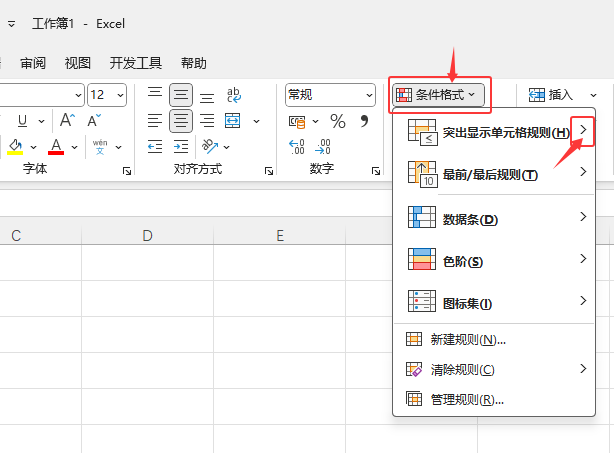This screenshot has width=614, height=453.
Task: Click accounting number format icon
Action: point(297,122)
